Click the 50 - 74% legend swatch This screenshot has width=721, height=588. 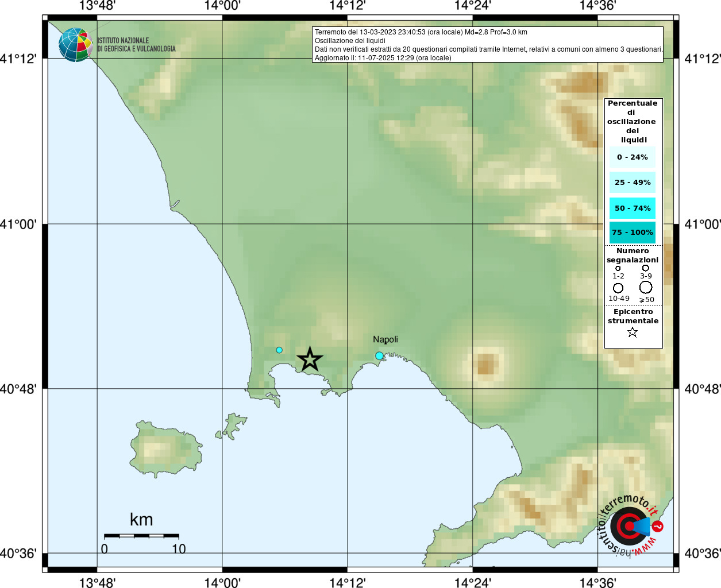coord(633,208)
